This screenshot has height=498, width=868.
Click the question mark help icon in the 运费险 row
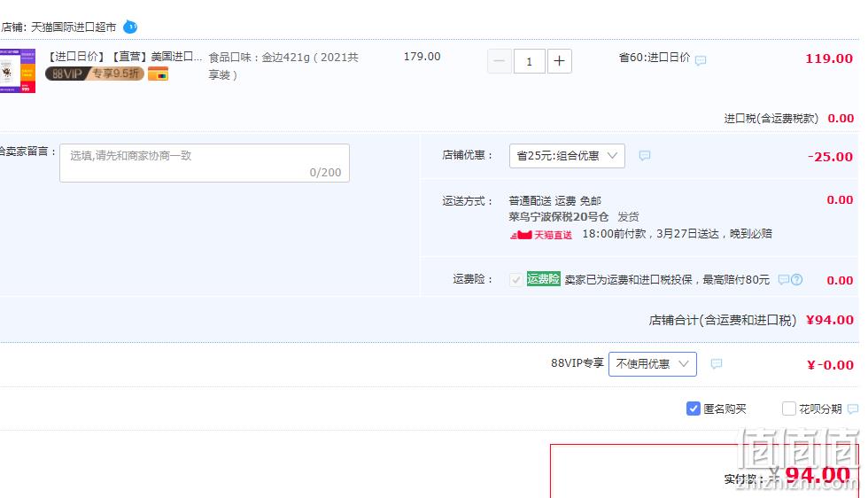pos(796,280)
